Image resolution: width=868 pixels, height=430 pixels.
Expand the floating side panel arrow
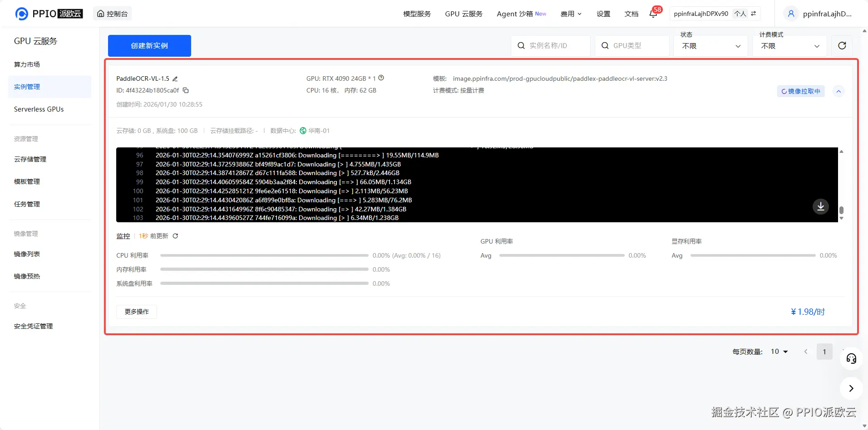tap(851, 388)
